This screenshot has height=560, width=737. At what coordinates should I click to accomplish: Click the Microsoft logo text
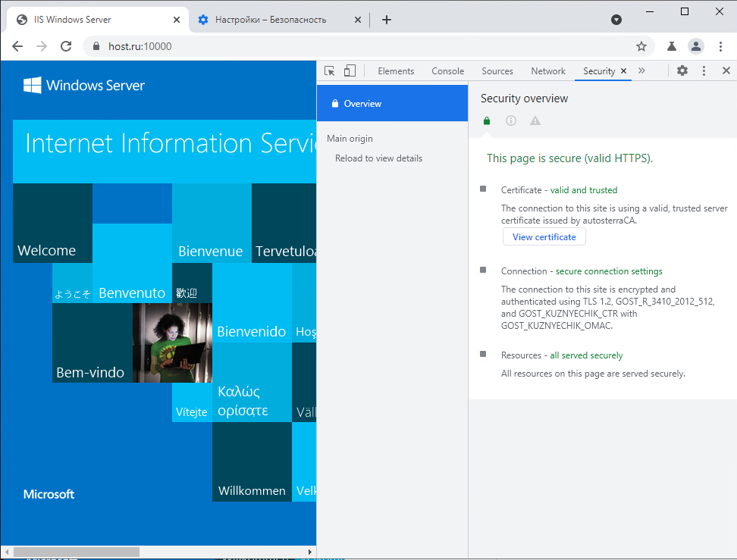[x=49, y=494]
